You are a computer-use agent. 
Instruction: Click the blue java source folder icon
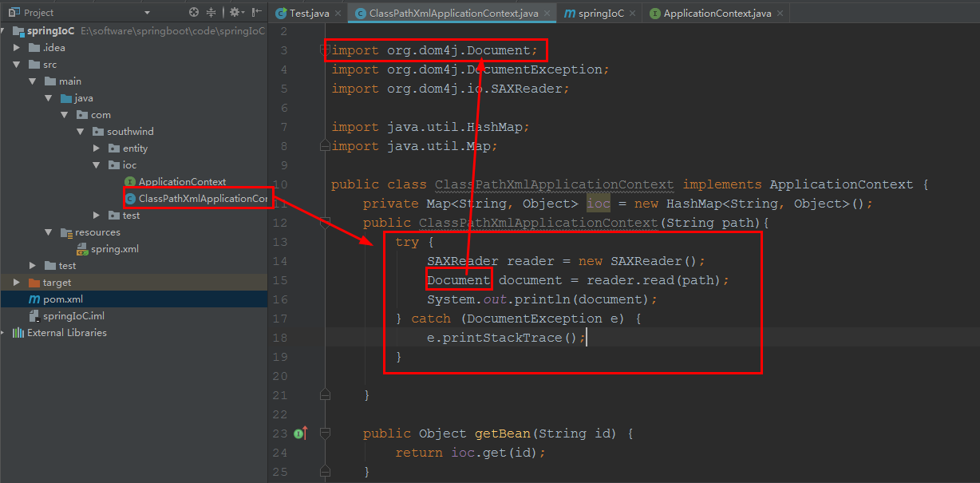pos(65,98)
